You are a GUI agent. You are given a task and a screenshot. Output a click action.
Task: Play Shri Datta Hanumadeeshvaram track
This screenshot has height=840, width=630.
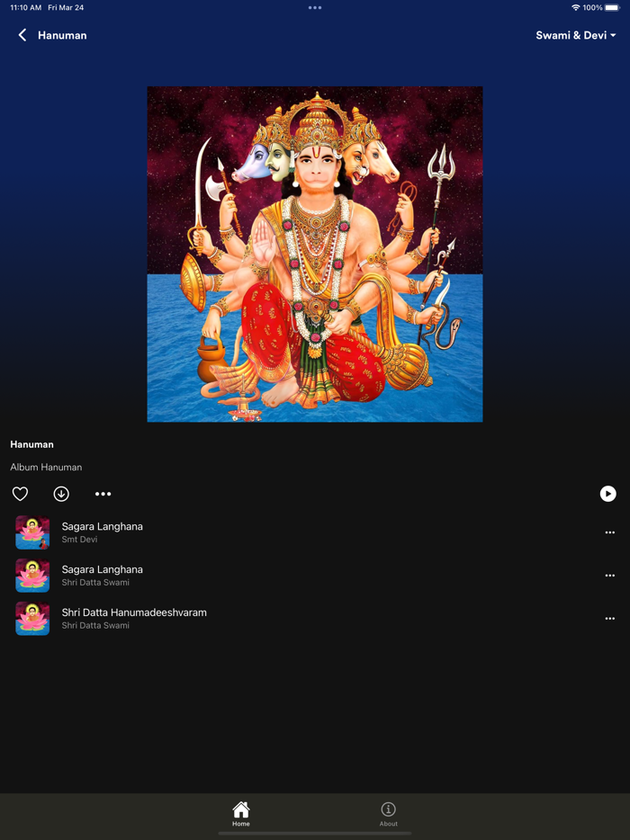coord(315,618)
